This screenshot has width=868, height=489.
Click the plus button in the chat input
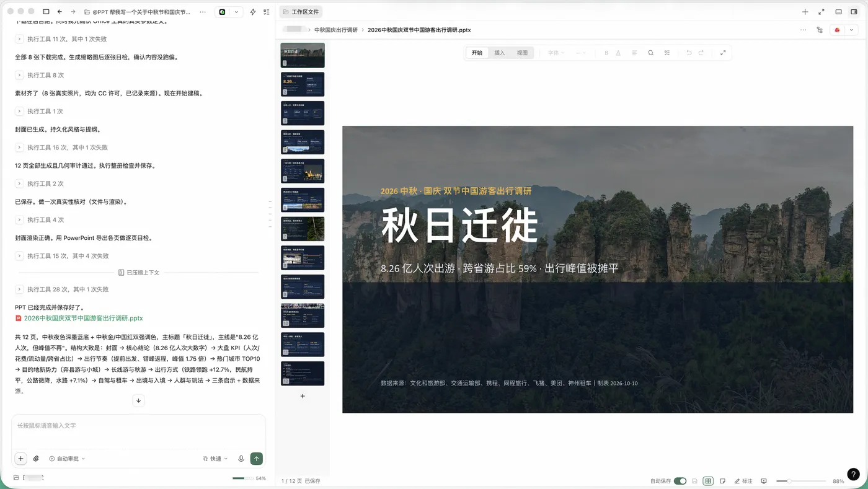pos(20,459)
